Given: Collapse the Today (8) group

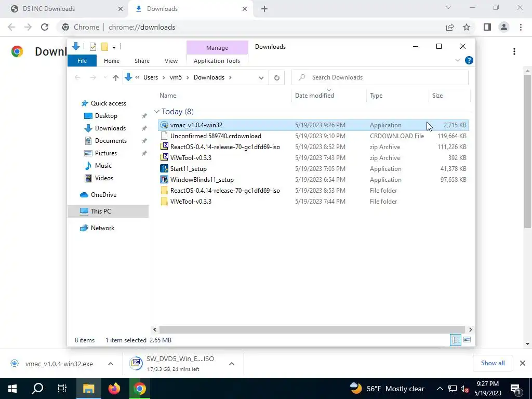Looking at the screenshot, I should [x=156, y=112].
